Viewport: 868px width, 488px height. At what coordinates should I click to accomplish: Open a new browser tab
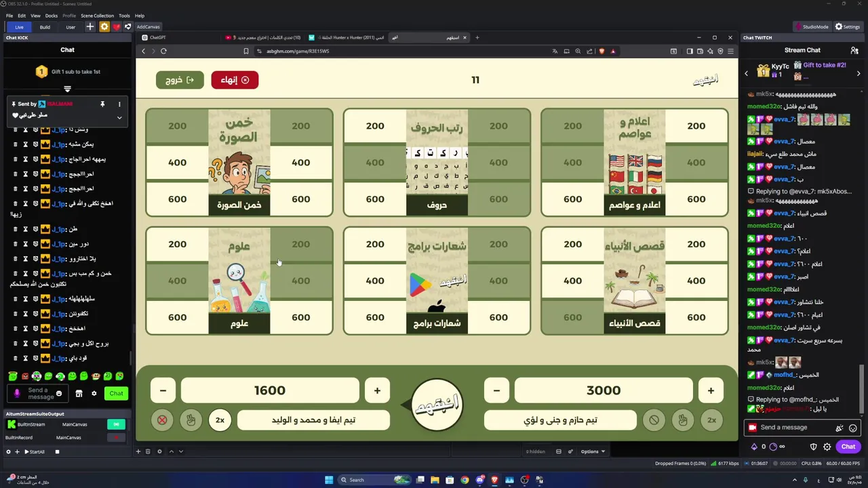point(477,37)
